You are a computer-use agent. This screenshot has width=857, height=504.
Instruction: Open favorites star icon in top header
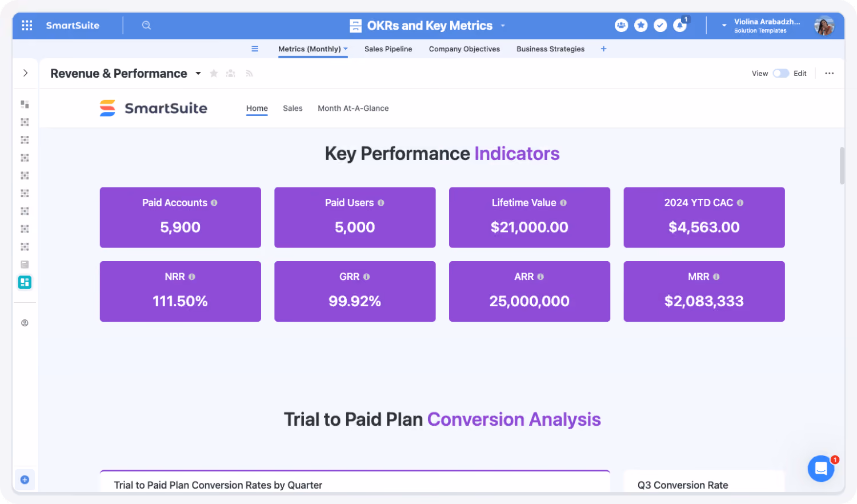pos(640,25)
